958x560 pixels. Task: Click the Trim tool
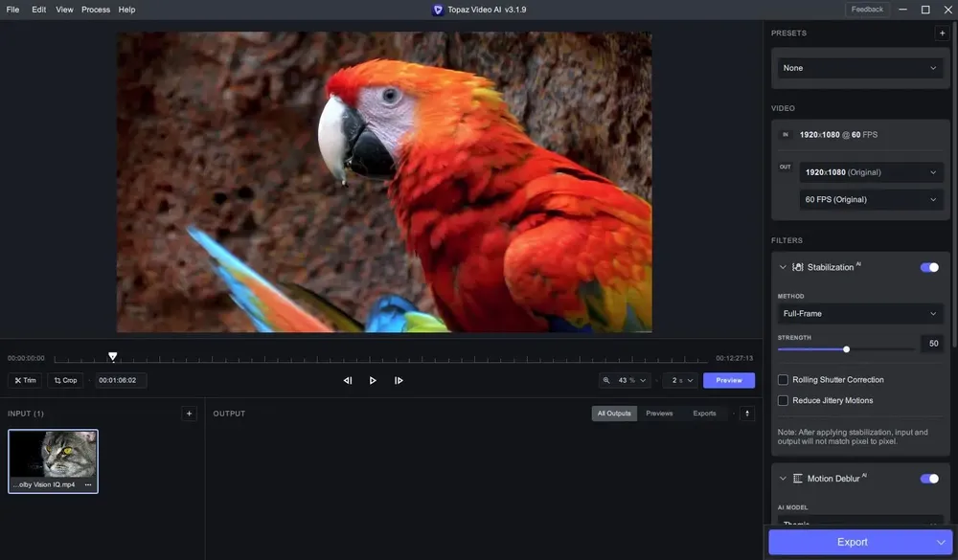click(x=25, y=380)
